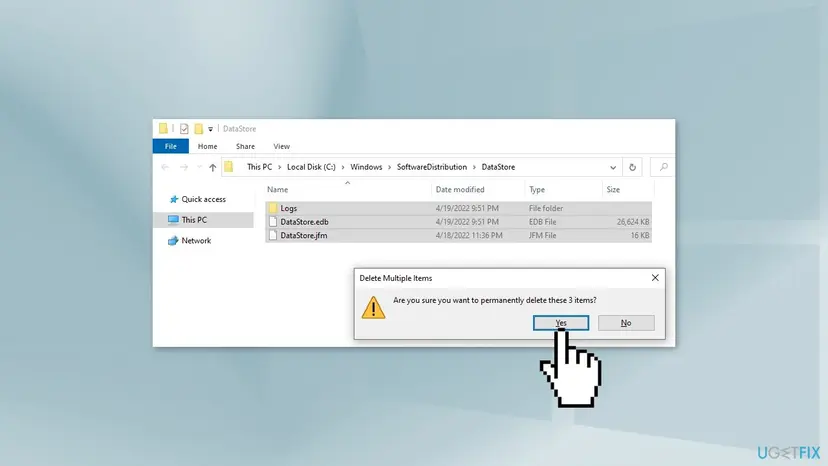Go up one folder level
Screen dimensions: 828x466
[212, 167]
